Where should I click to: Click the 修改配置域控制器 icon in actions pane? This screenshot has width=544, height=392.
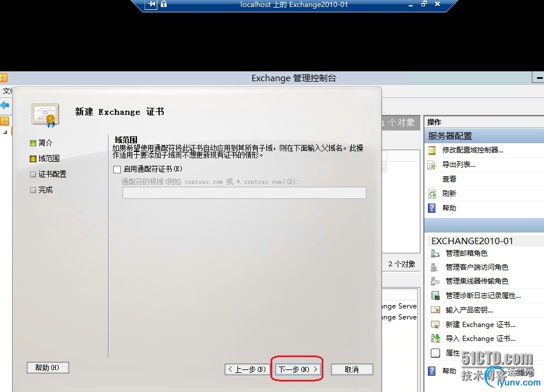[432, 150]
